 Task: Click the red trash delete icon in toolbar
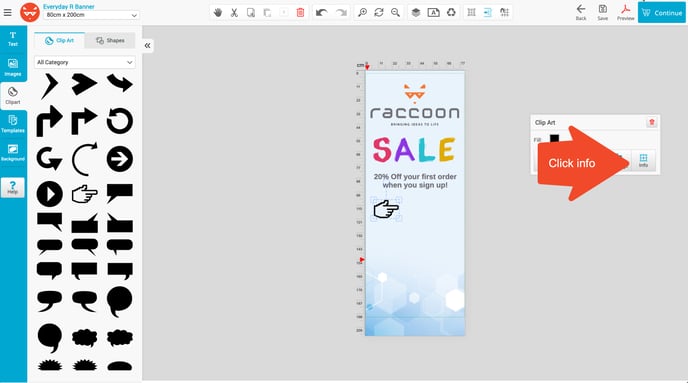pos(300,12)
